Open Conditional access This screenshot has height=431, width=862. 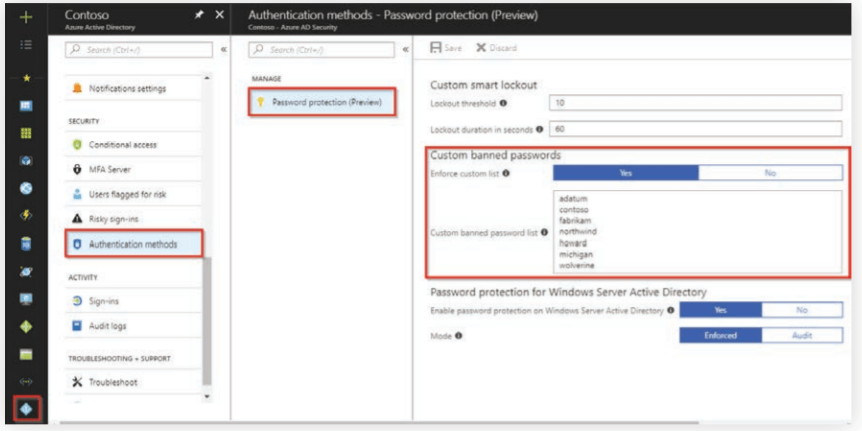coord(132,145)
